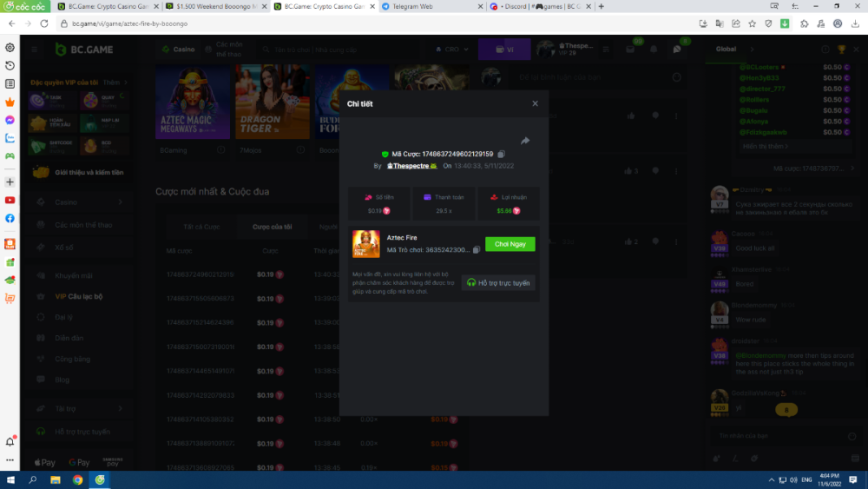Bookmark this page with star icon
The width and height of the screenshot is (868, 489).
[x=752, y=23]
